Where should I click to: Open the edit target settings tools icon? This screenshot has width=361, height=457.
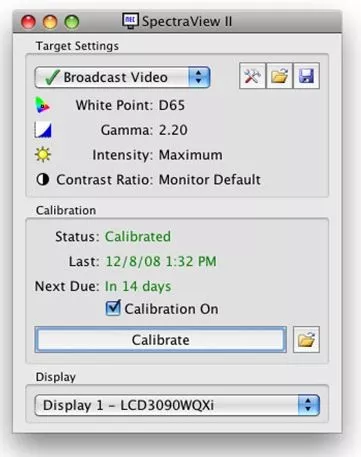click(252, 76)
